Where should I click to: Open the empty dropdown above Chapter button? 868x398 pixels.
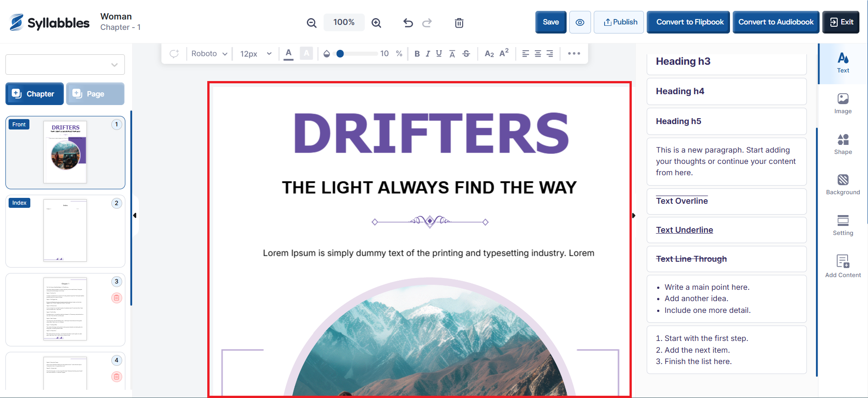tap(65, 65)
